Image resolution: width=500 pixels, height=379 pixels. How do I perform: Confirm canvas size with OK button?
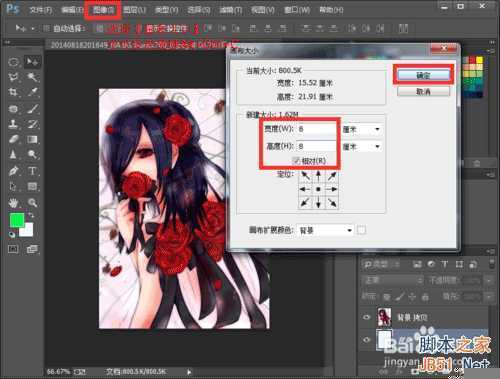[423, 75]
